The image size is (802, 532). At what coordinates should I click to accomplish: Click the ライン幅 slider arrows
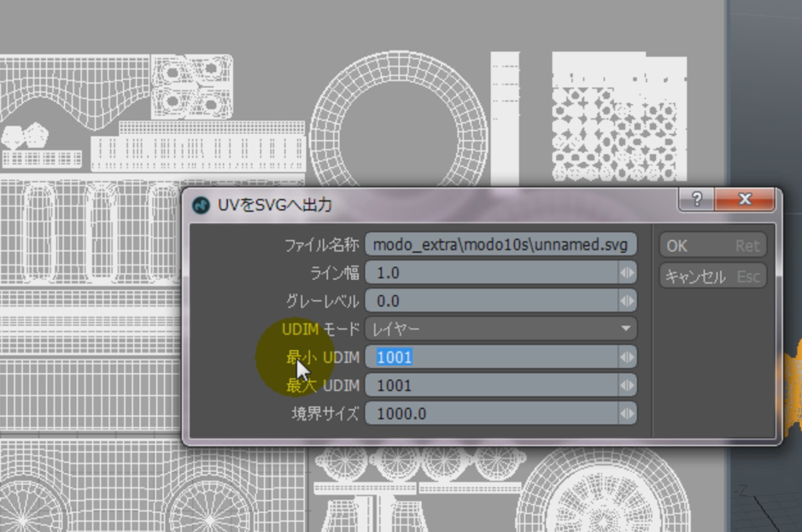click(x=628, y=273)
